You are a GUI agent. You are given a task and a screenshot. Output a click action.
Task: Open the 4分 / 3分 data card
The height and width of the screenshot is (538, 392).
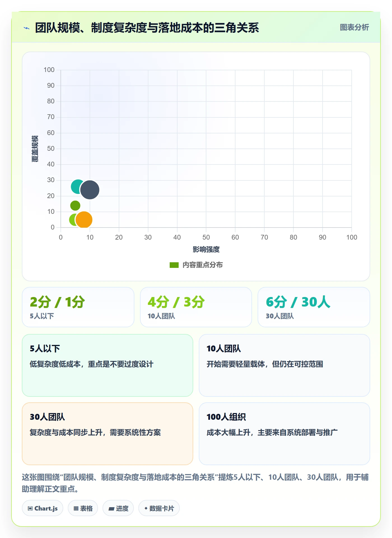click(x=196, y=307)
